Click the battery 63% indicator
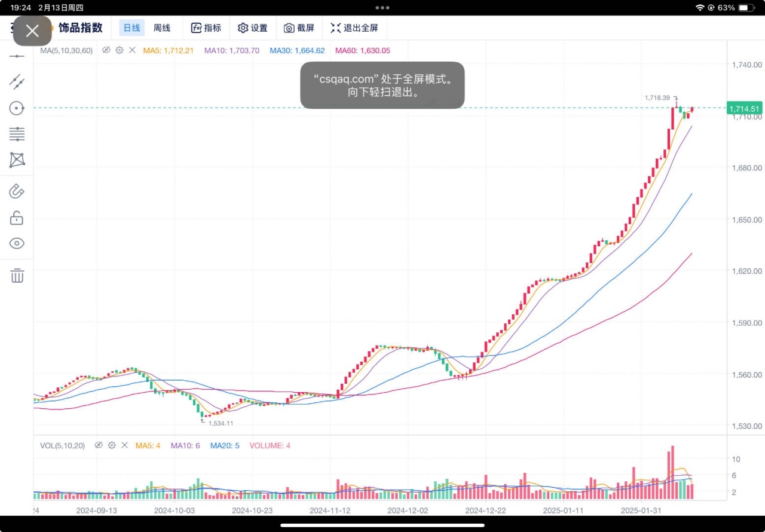Viewport: 765px width, 532px height. click(x=736, y=8)
